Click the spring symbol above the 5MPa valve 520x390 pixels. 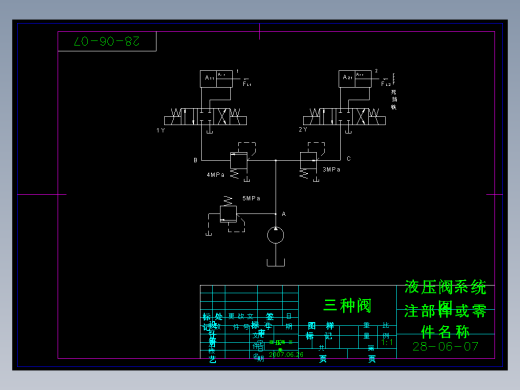[x=228, y=201]
